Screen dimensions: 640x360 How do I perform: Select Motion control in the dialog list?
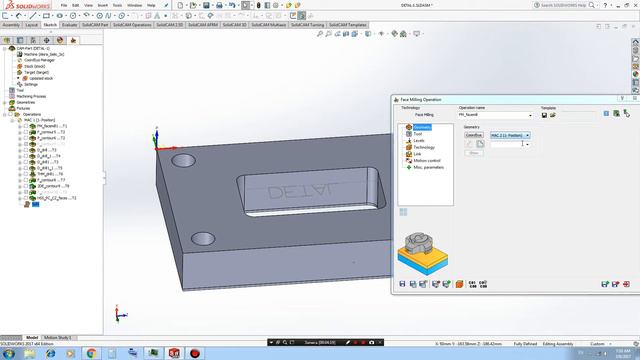[x=427, y=160]
